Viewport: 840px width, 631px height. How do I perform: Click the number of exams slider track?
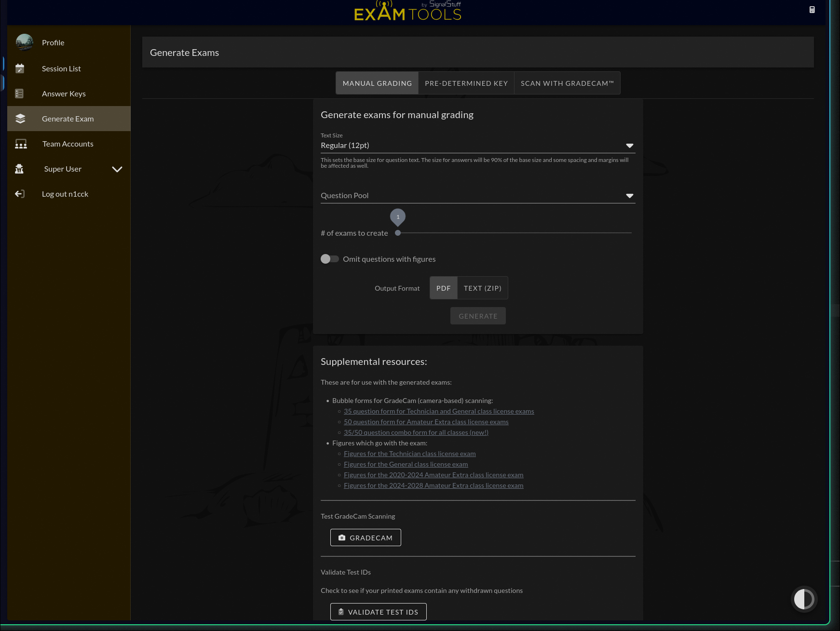click(515, 233)
